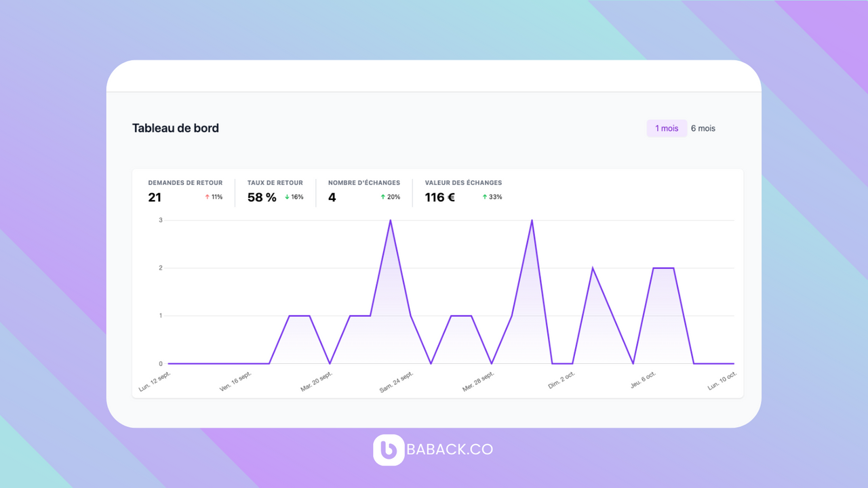Click the green up arrow beside 33%

pos(485,197)
